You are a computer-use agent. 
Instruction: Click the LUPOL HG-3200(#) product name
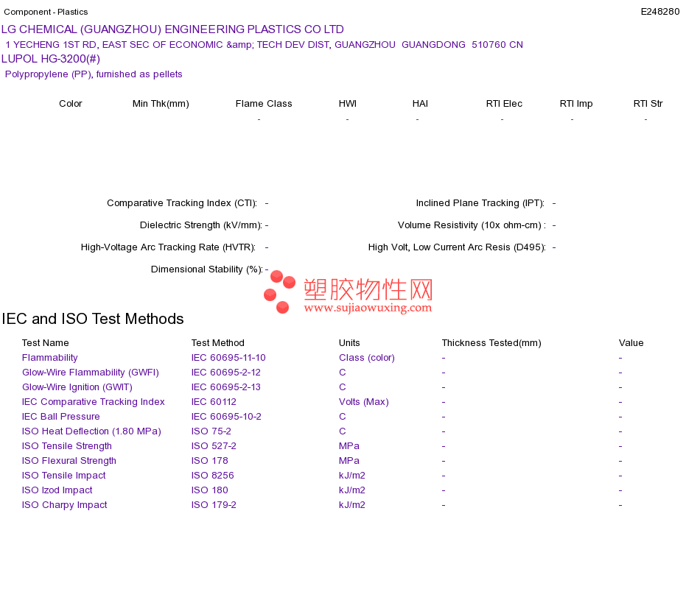click(50, 59)
